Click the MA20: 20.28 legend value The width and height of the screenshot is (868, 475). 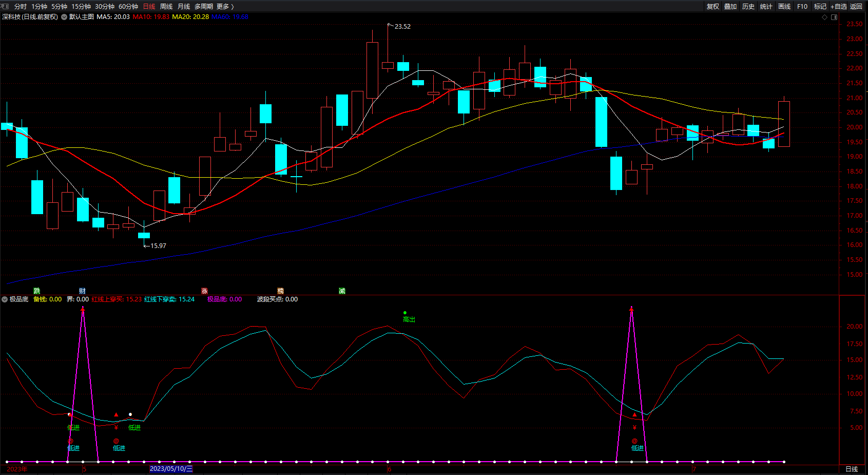click(x=190, y=17)
